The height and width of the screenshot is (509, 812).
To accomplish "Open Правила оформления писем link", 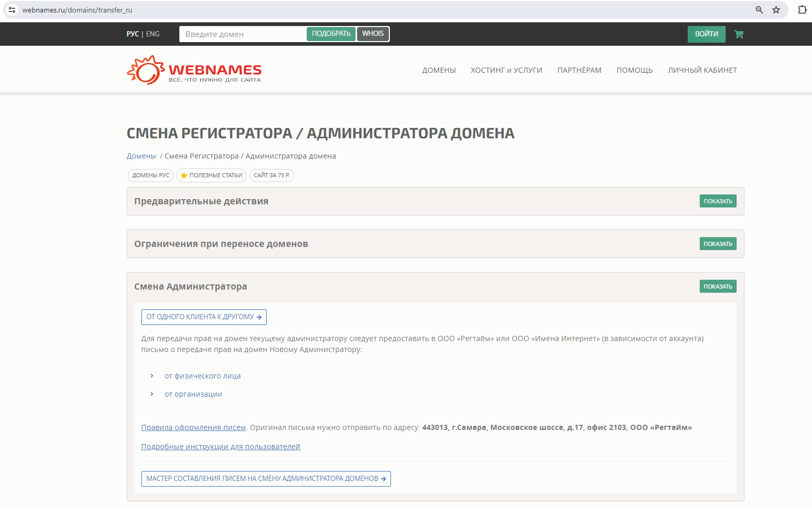I will 193,427.
